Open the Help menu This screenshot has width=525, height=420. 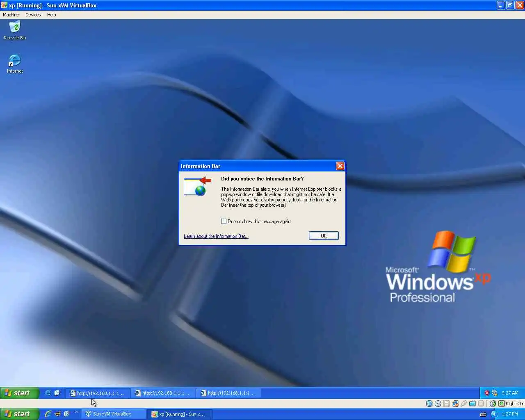(51, 15)
